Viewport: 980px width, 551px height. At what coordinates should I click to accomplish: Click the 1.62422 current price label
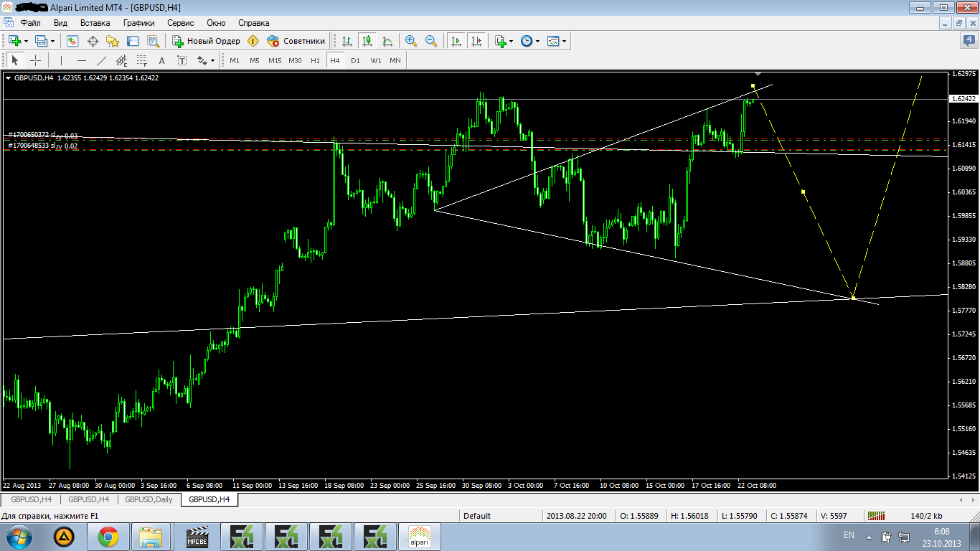pyautogui.click(x=962, y=99)
